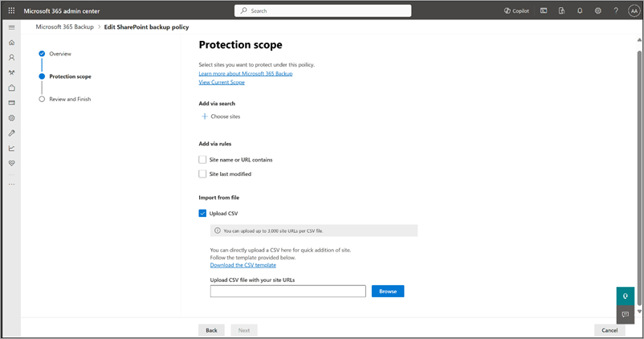
Task: Open Reports chart icon in sidebar
Action: click(11, 149)
